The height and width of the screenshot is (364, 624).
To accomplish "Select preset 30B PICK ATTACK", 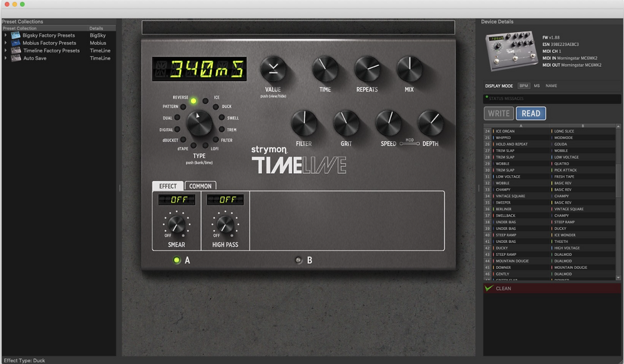I will click(x=583, y=170).
